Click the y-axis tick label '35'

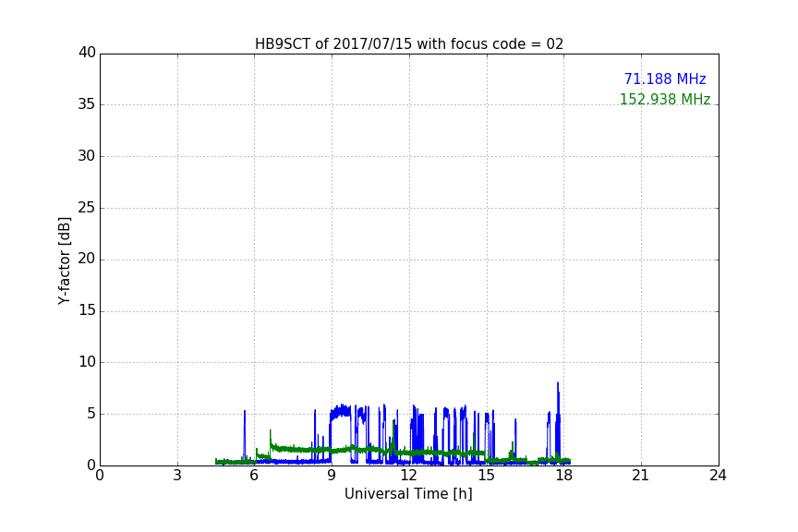pyautogui.click(x=87, y=104)
